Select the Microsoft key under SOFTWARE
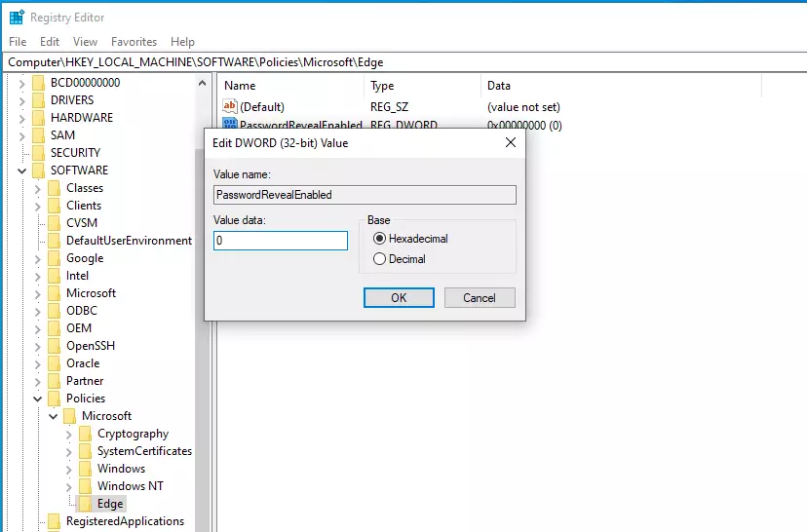This screenshot has height=532, width=807. pyautogui.click(x=91, y=292)
